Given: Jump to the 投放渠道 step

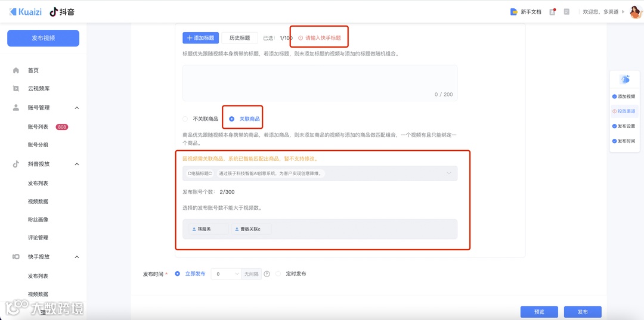Looking at the screenshot, I should click(x=626, y=111).
